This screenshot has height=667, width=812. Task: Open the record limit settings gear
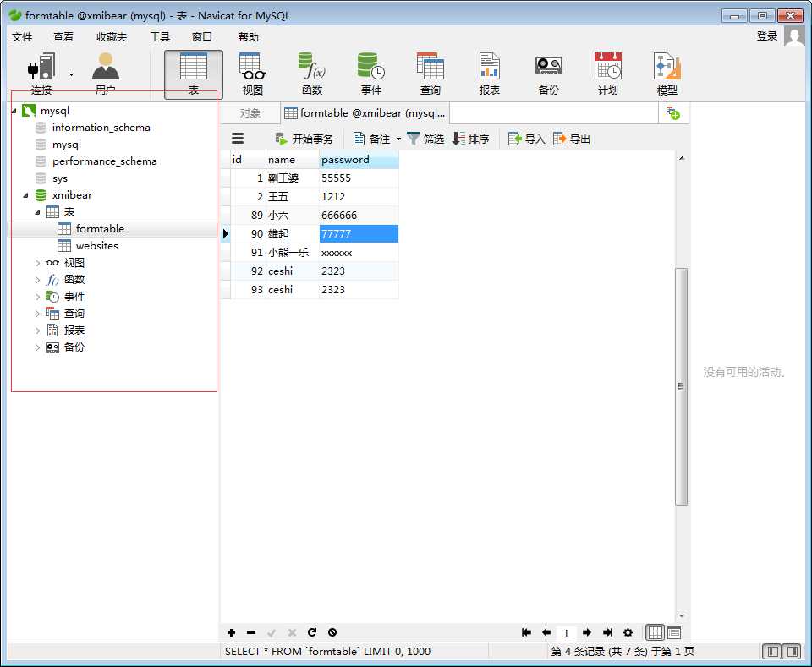tap(628, 632)
